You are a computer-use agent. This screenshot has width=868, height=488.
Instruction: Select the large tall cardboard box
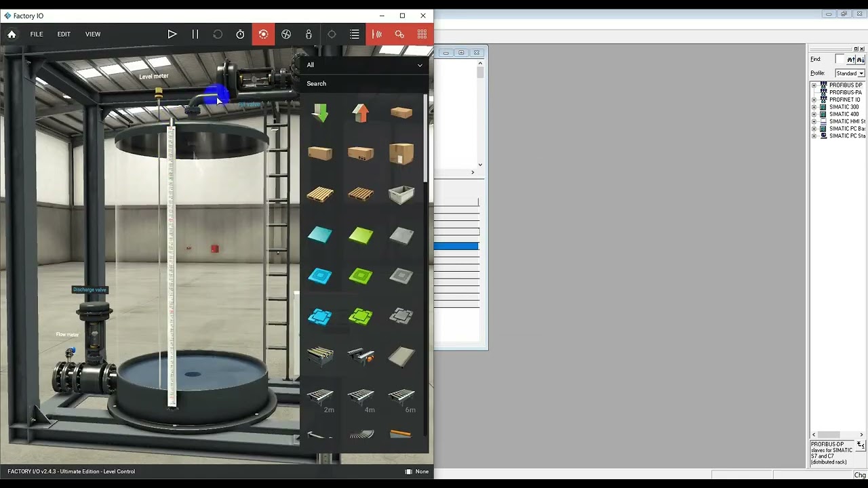pos(401,154)
